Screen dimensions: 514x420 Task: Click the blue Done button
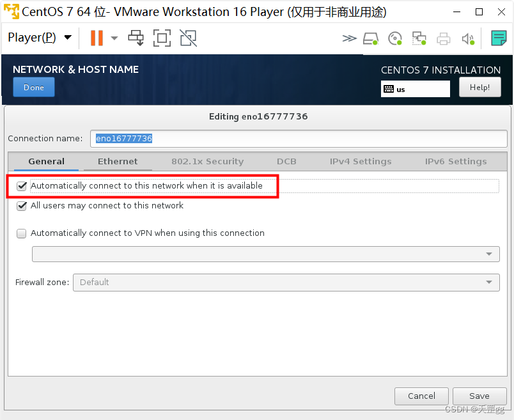34,87
